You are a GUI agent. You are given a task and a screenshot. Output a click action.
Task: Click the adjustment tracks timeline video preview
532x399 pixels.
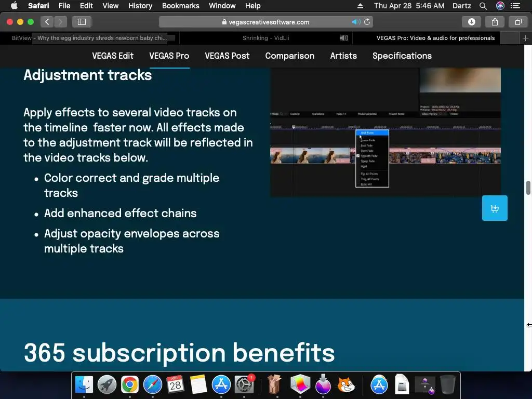[385, 132]
